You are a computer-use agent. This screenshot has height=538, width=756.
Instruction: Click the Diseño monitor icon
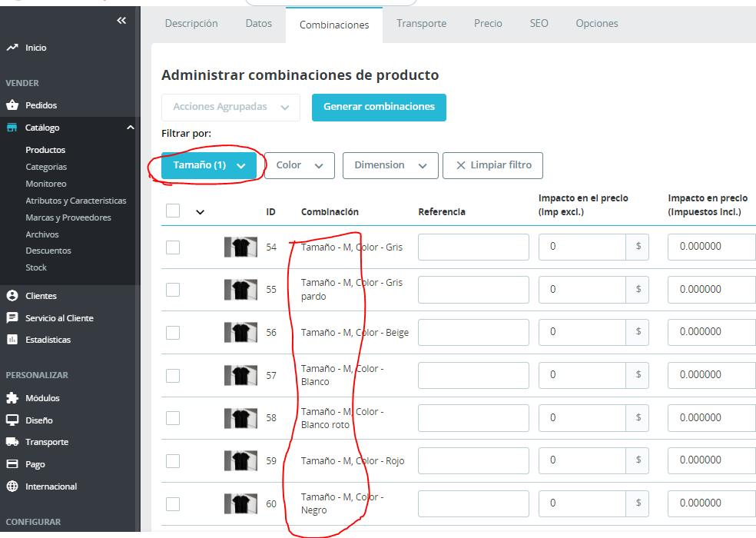pyautogui.click(x=12, y=420)
